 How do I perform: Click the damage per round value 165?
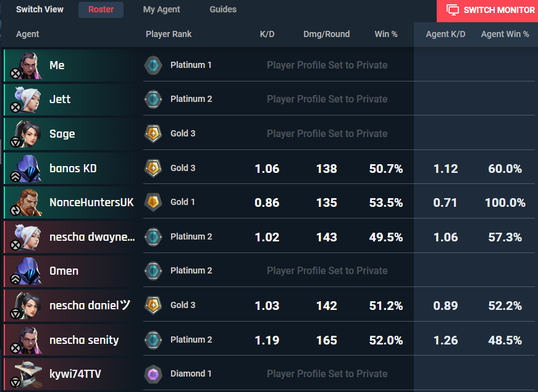(x=326, y=340)
